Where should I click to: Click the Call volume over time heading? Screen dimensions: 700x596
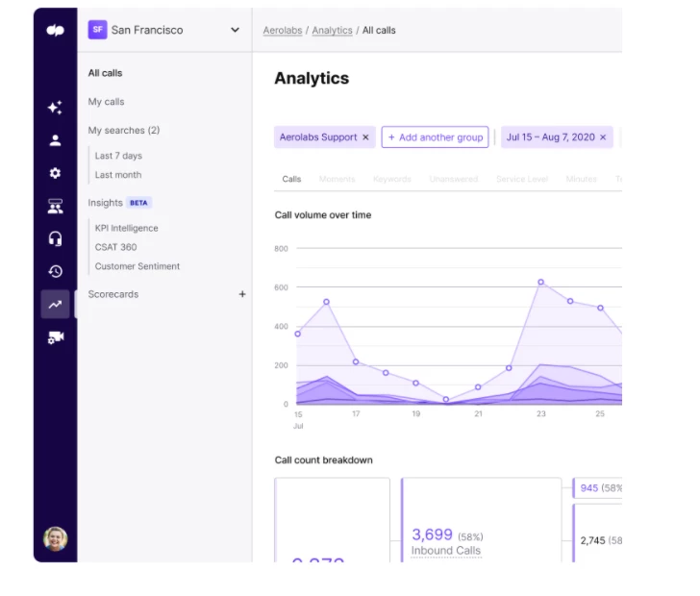click(323, 215)
